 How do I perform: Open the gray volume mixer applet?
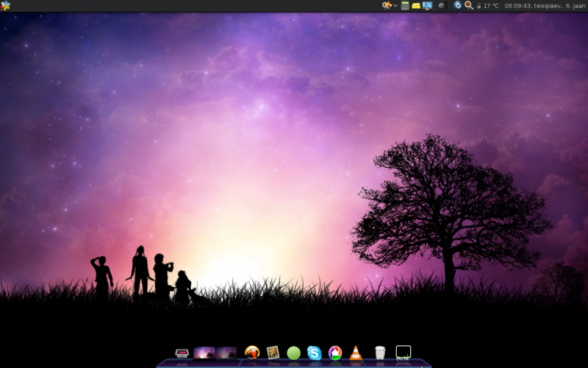coord(443,5)
